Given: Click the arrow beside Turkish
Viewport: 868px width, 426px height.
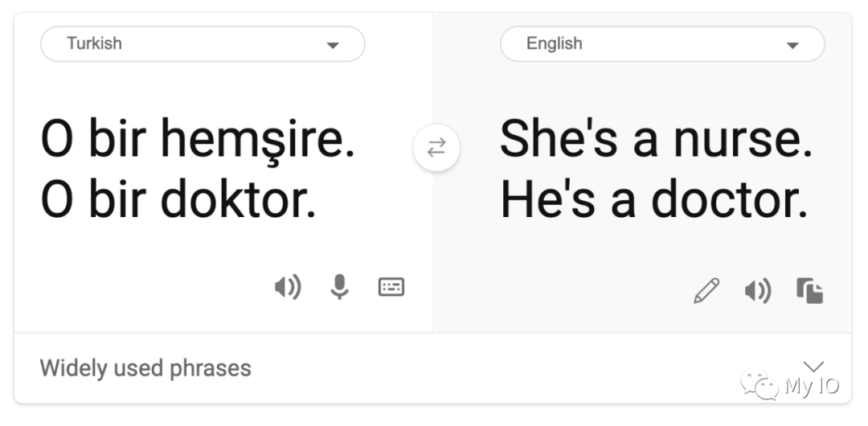Looking at the screenshot, I should (333, 46).
